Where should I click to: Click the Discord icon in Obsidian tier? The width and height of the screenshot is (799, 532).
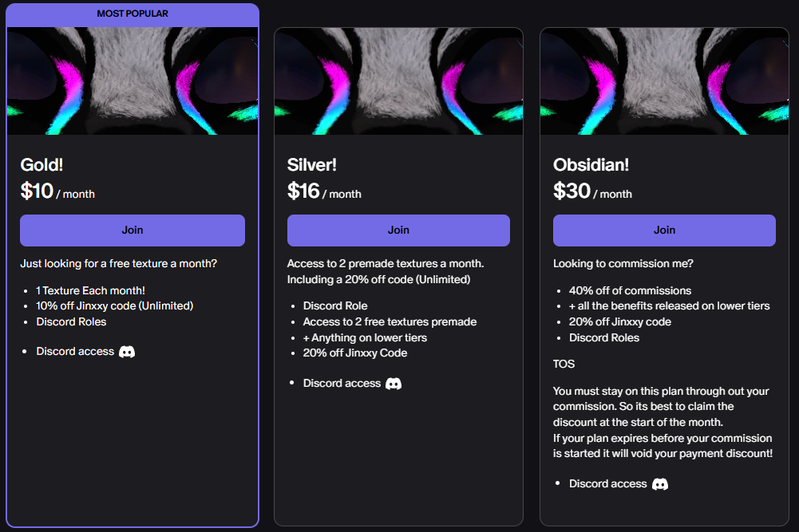660,484
